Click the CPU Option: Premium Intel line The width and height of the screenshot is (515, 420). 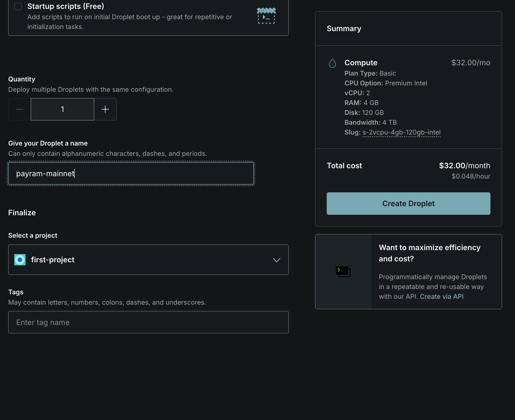click(386, 83)
